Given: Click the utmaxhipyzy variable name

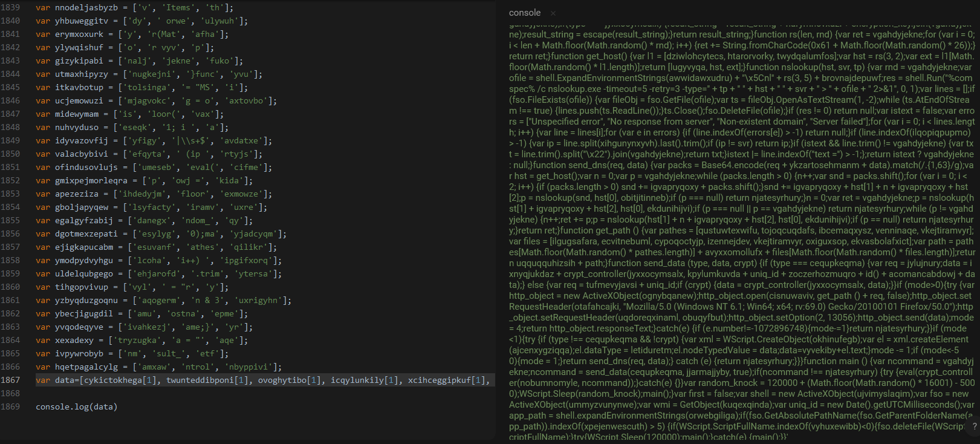Looking at the screenshot, I should tap(82, 74).
